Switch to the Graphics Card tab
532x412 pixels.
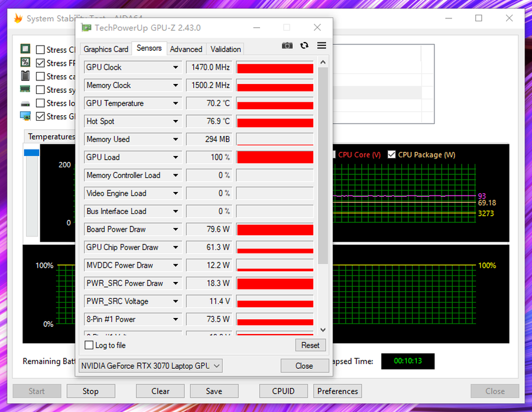106,49
